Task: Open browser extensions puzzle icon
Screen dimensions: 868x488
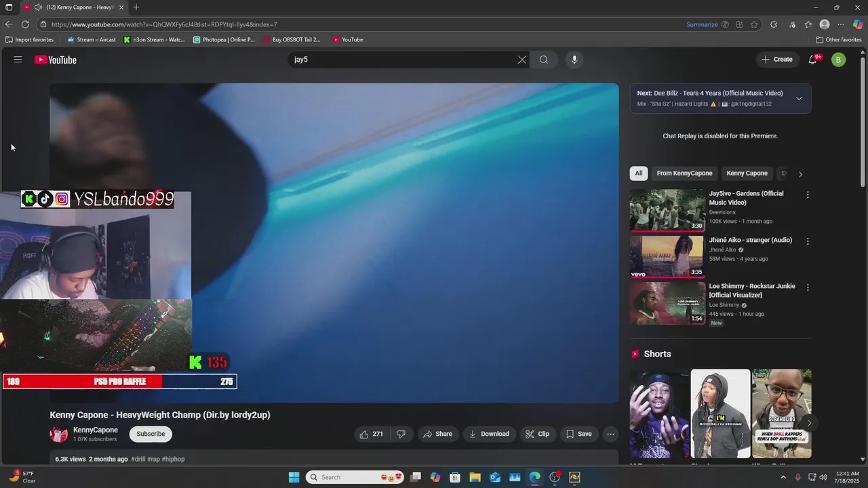Action: [774, 24]
